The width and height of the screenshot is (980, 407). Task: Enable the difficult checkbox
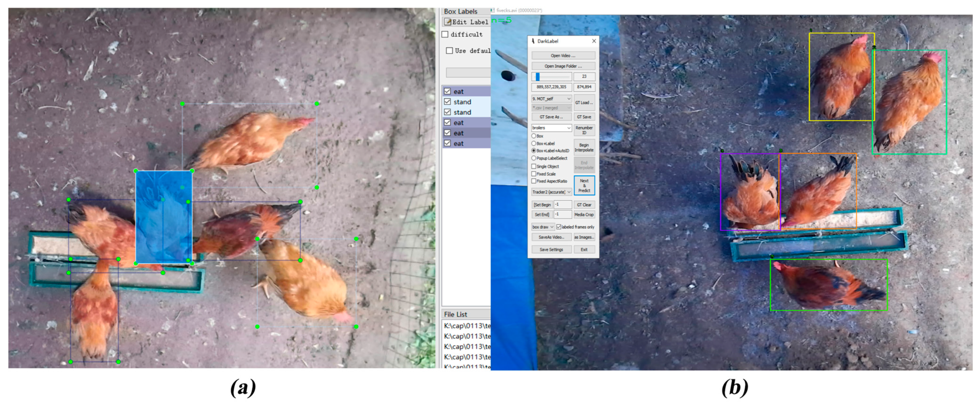pyautogui.click(x=445, y=34)
